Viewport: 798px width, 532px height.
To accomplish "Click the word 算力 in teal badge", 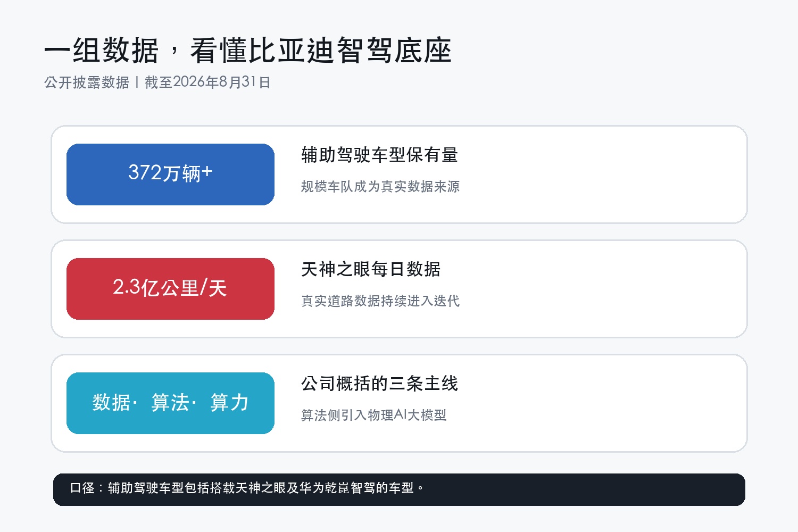I will tap(229, 403).
